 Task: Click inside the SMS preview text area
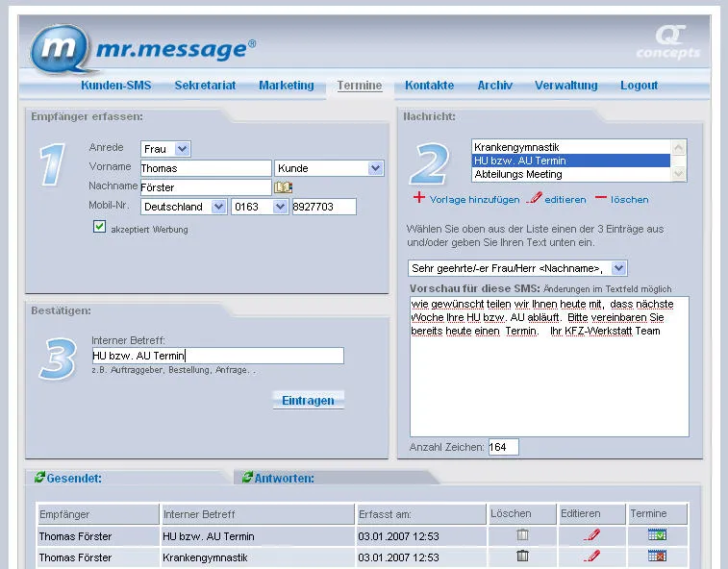point(549,366)
